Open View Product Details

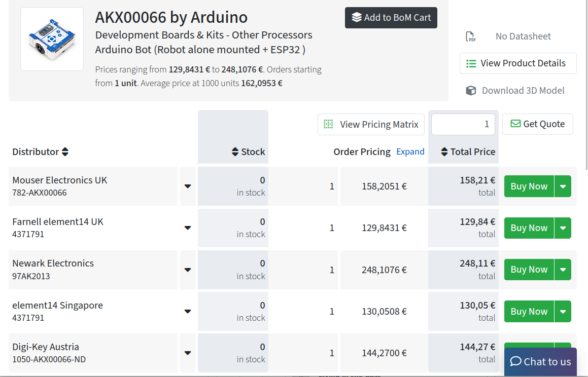coord(518,63)
